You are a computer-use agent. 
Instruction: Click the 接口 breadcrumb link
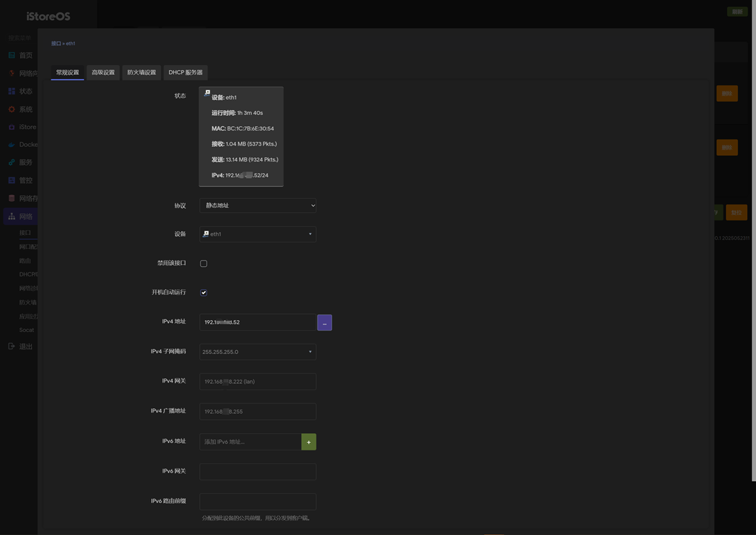point(55,44)
